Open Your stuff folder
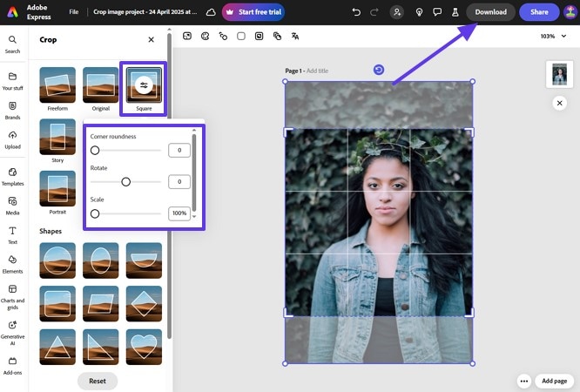This screenshot has height=392, width=580. point(12,81)
